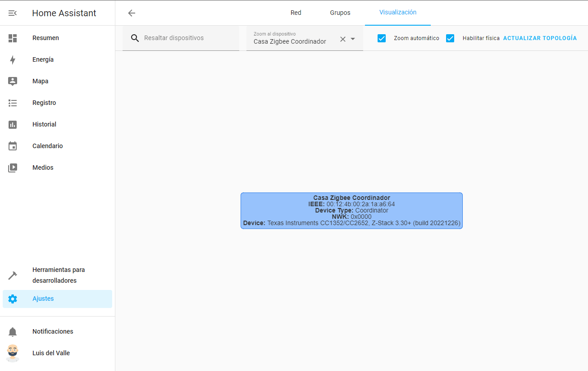Go back using the left arrow
The image size is (588, 371).
click(132, 13)
